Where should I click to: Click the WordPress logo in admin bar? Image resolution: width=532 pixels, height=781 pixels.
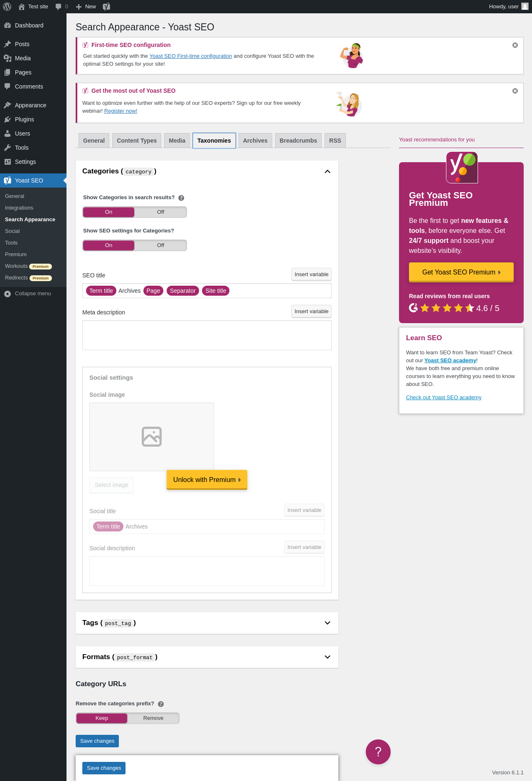coord(7,7)
